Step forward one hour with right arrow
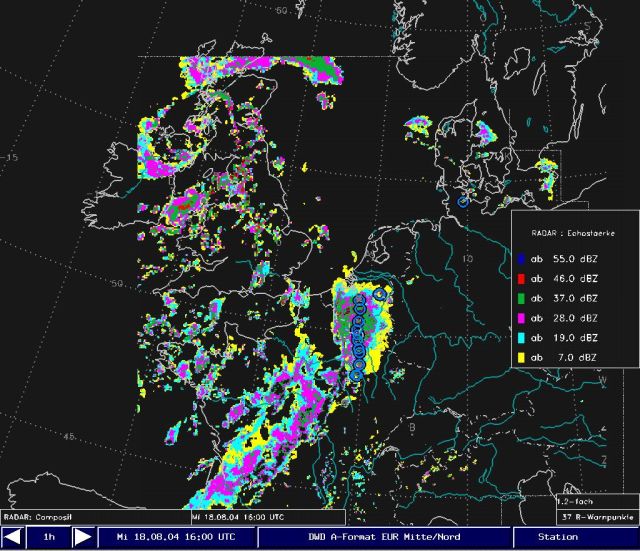The width and height of the screenshot is (640, 551). 83,537
